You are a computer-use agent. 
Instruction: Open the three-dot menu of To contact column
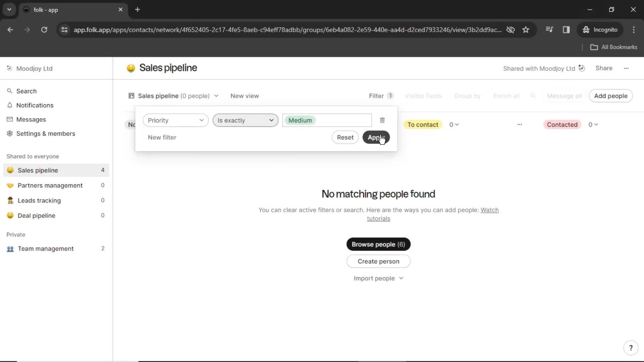pos(520,125)
